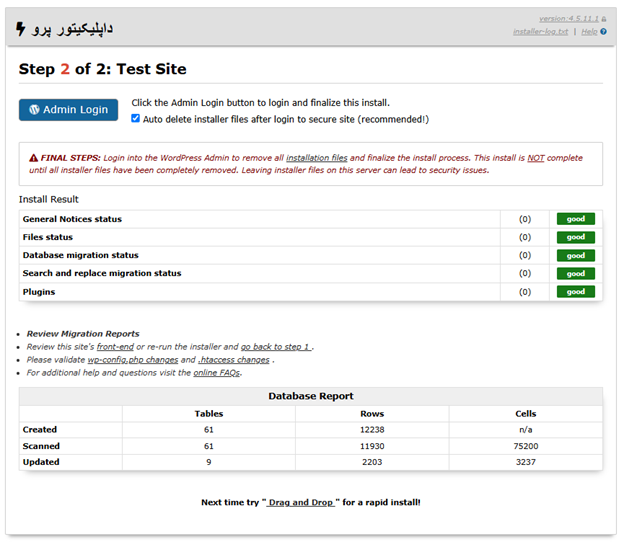Open wp-config.php changes link

[x=133, y=360]
